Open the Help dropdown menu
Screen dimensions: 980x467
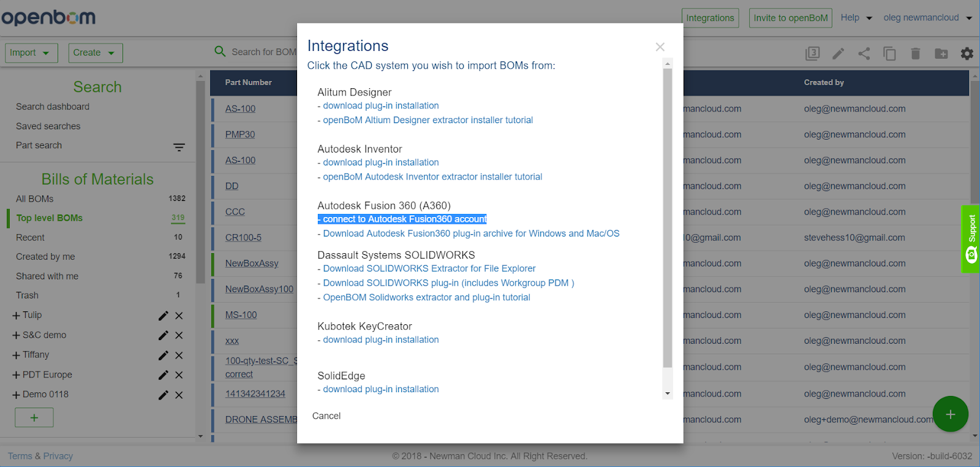[856, 18]
